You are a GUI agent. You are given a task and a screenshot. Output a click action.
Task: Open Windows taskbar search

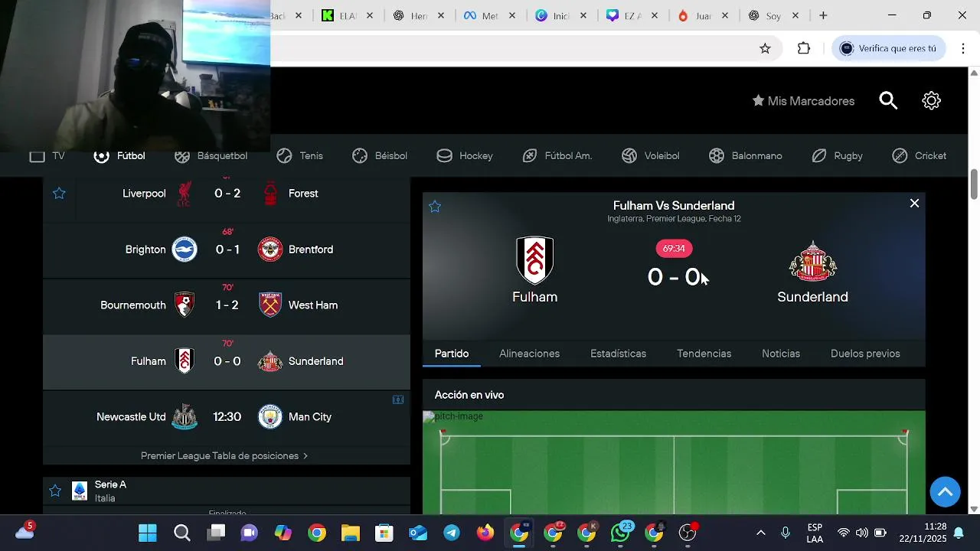[x=181, y=533]
